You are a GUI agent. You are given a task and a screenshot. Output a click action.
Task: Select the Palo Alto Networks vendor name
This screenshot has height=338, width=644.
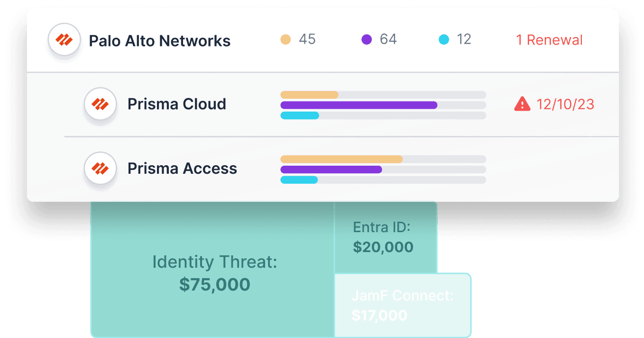160,41
